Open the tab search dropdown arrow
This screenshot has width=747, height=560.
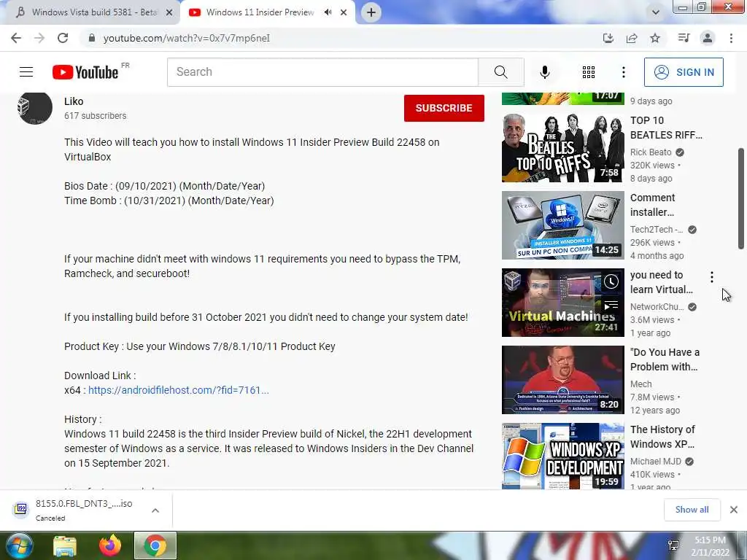[x=656, y=12]
